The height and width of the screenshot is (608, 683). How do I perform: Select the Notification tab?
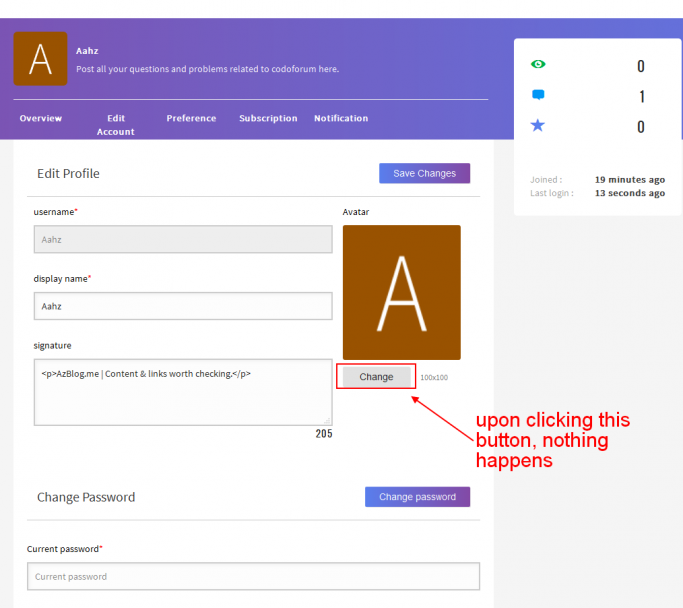(x=341, y=118)
